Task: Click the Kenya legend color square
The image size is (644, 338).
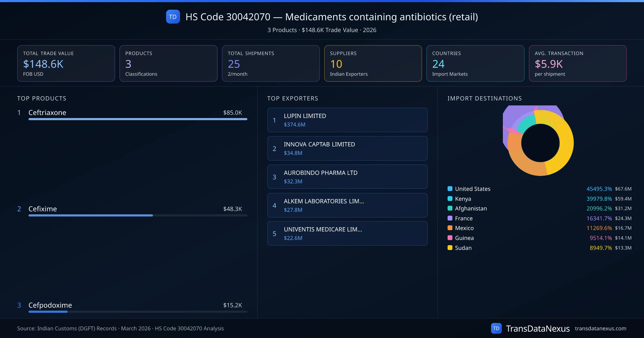Action: coord(450,199)
